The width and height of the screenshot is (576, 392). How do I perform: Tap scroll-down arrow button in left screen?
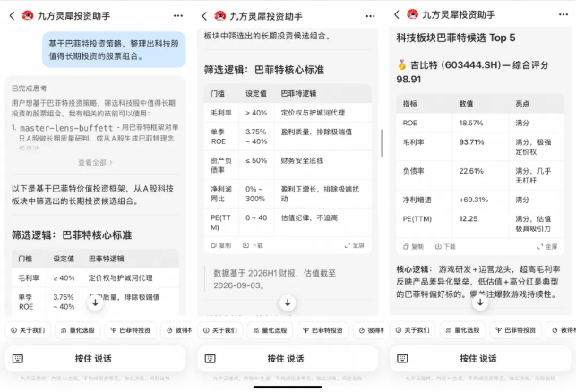point(95,303)
